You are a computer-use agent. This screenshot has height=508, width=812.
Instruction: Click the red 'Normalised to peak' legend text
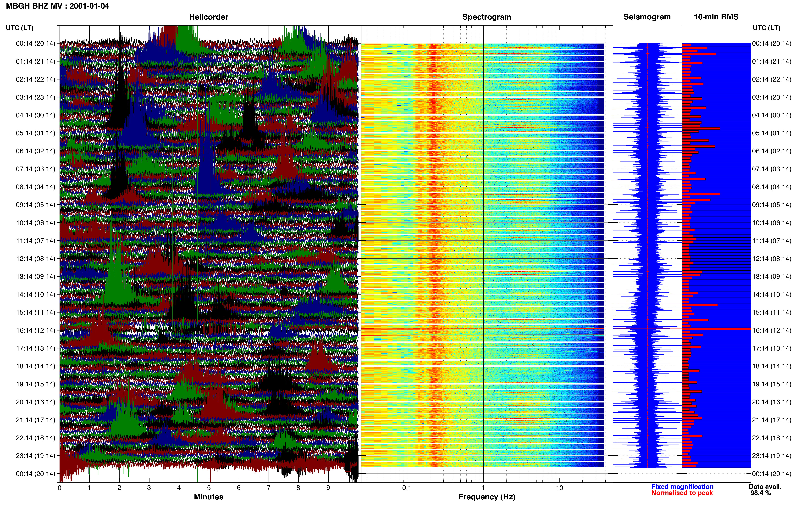point(682,493)
